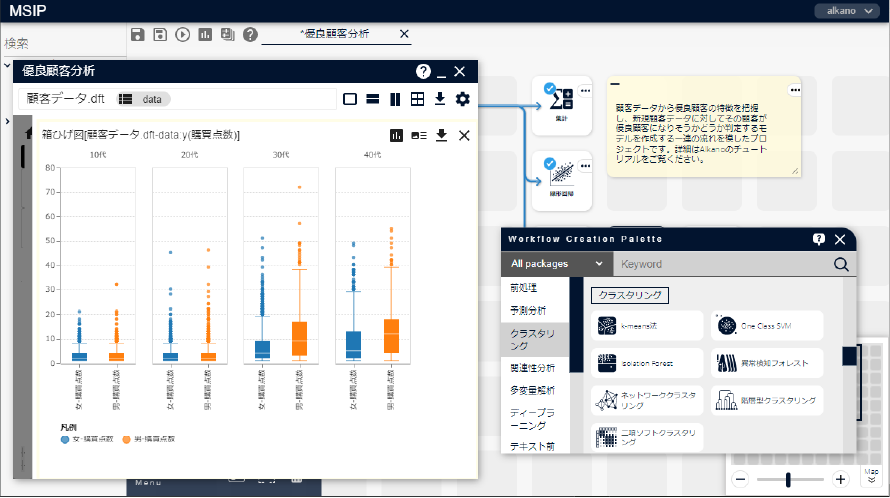
Task: Click the save icon in the top toolbar
Action: click(138, 34)
